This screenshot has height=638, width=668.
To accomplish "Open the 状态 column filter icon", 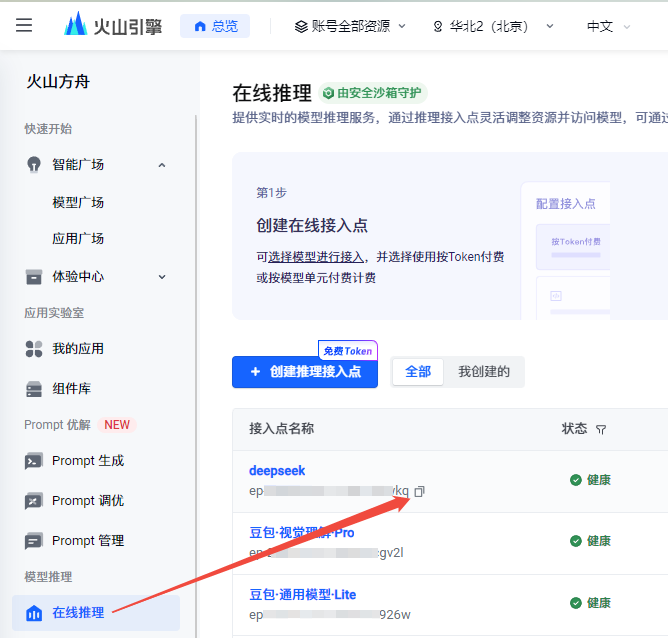I will [x=601, y=429].
